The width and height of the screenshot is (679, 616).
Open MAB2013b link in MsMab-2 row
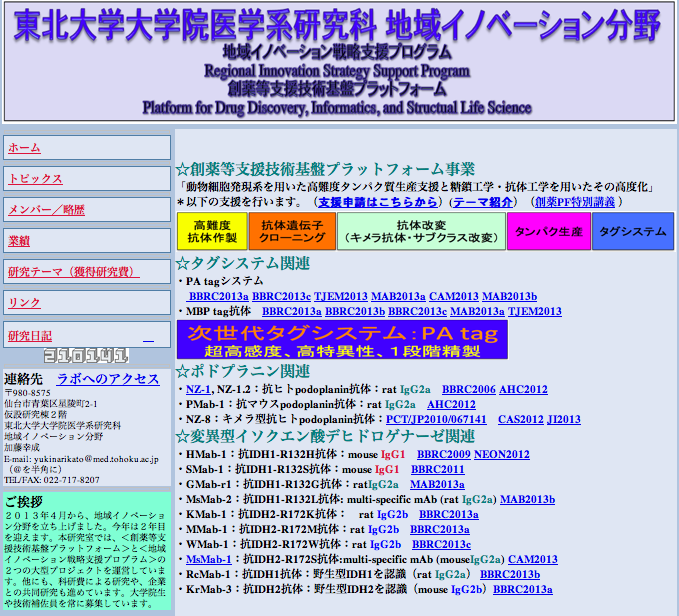pos(527,500)
